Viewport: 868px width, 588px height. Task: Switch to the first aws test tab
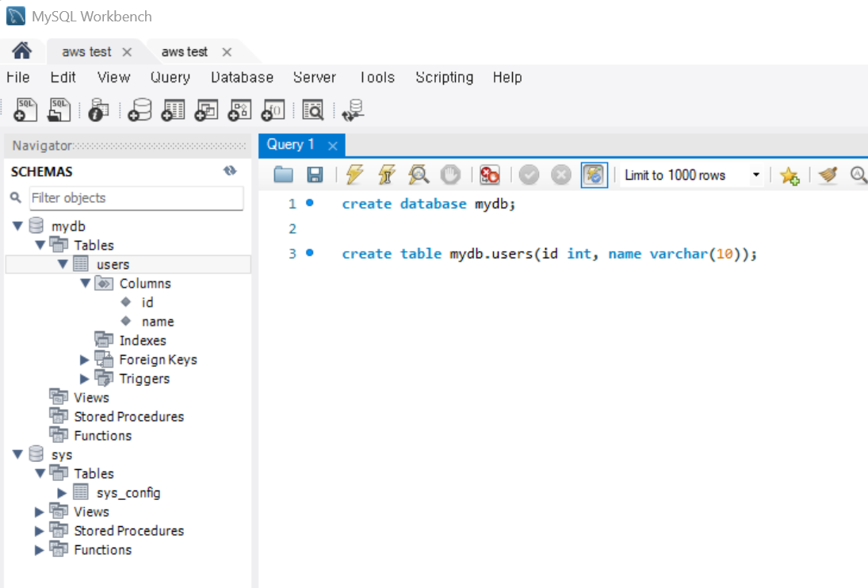click(x=86, y=52)
